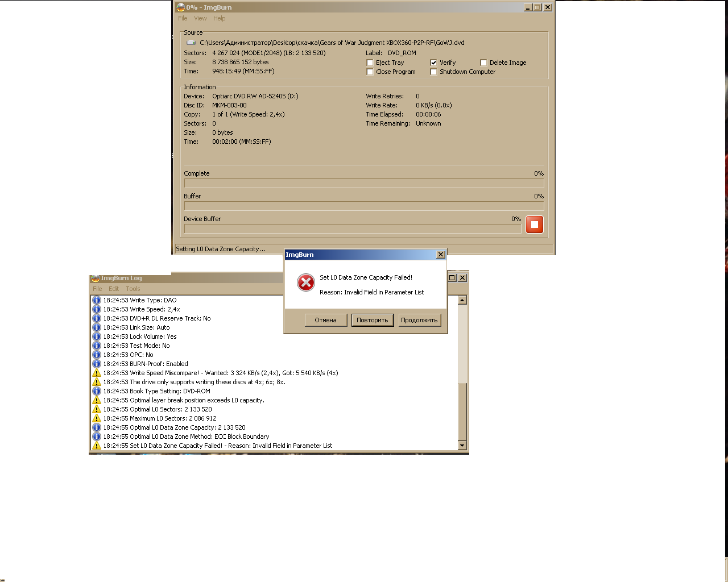Screen dimensions: 728x582
Task: Click the ImgBurn Log window title icon
Action: [96, 278]
